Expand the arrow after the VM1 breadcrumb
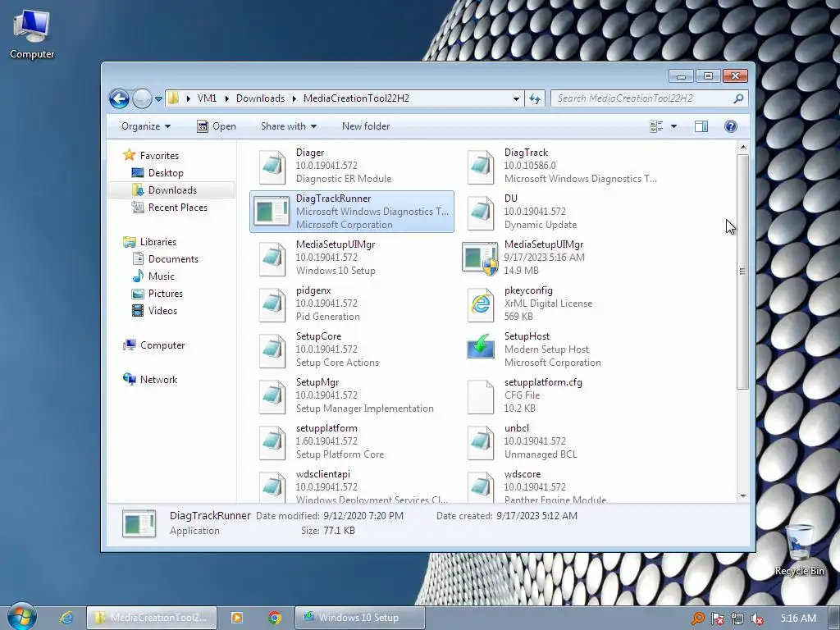The width and height of the screenshot is (840, 630). (226, 98)
